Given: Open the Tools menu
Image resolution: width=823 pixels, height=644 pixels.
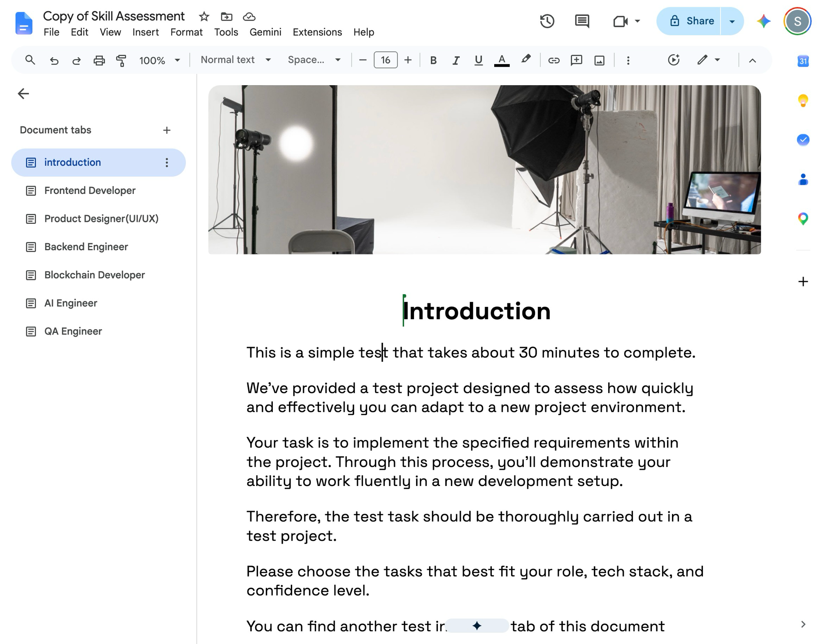Looking at the screenshot, I should (x=226, y=32).
